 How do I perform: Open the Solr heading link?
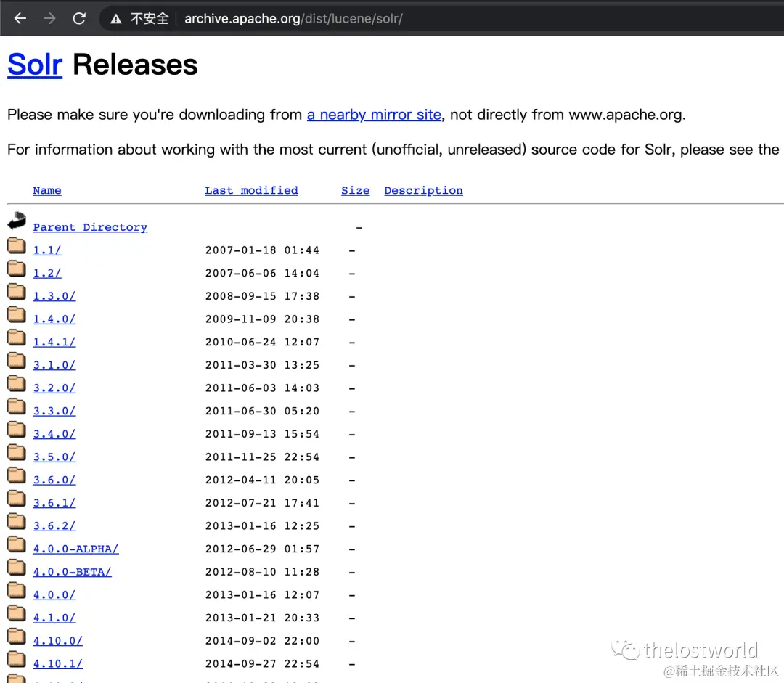pos(35,65)
